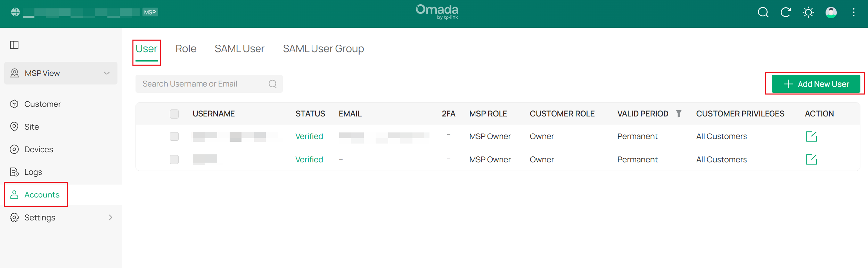Viewport: 868px width, 268px height.
Task: Click the STATUS column header
Action: point(310,114)
